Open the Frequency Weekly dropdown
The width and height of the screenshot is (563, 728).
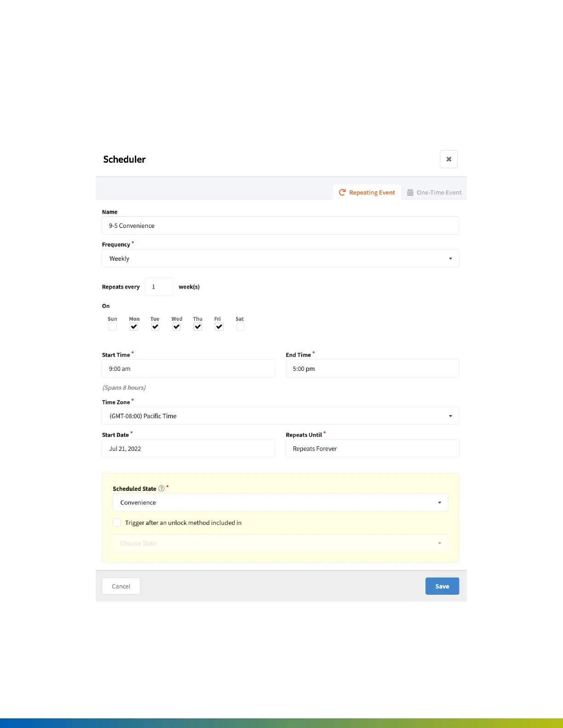click(x=280, y=258)
